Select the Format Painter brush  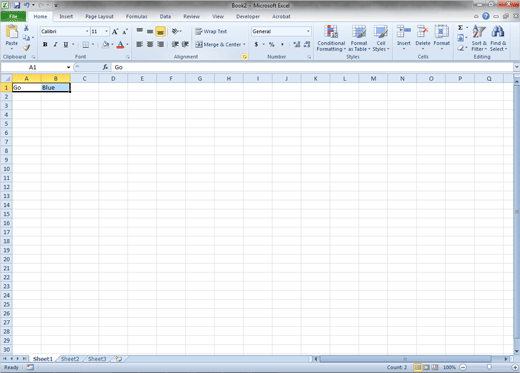coord(26,47)
